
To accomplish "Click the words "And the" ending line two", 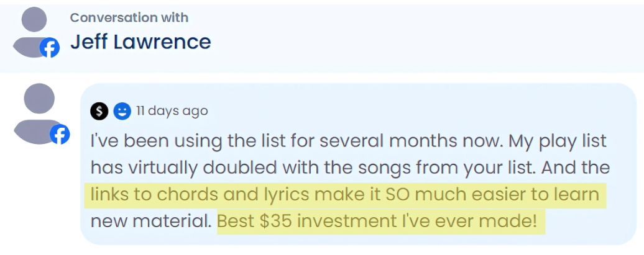I will (582, 168).
